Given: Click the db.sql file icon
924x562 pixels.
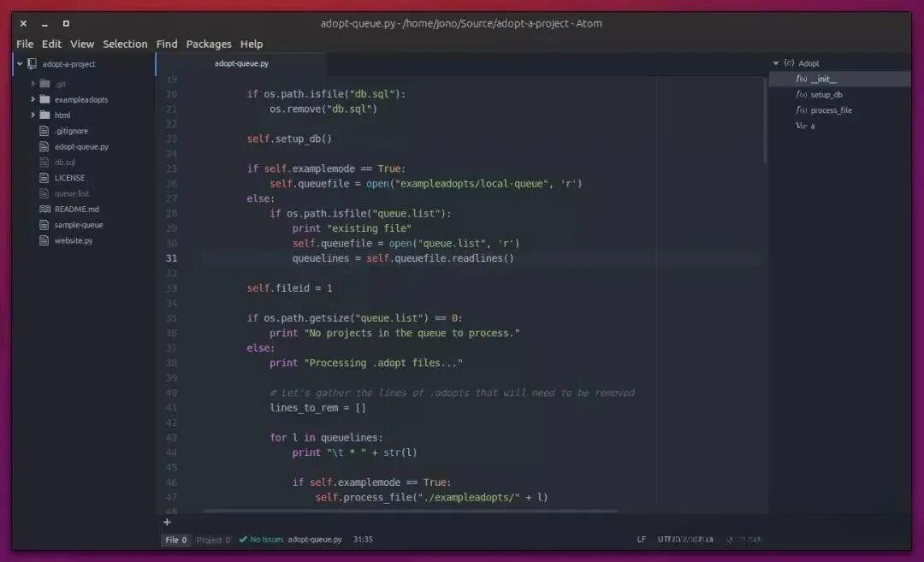Looking at the screenshot, I should pyautogui.click(x=44, y=162).
